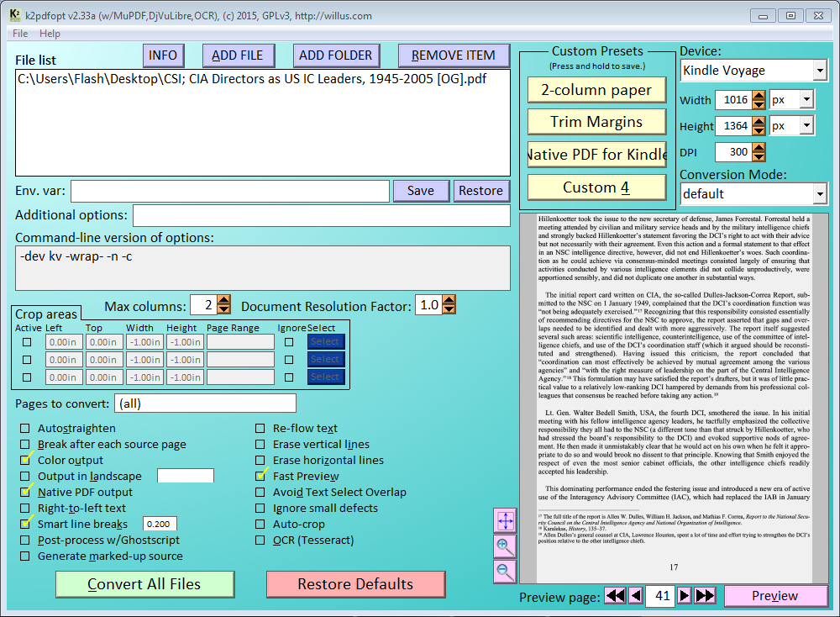Image resolution: width=840 pixels, height=617 pixels.
Task: Click Select for first crop area
Action: [325, 342]
